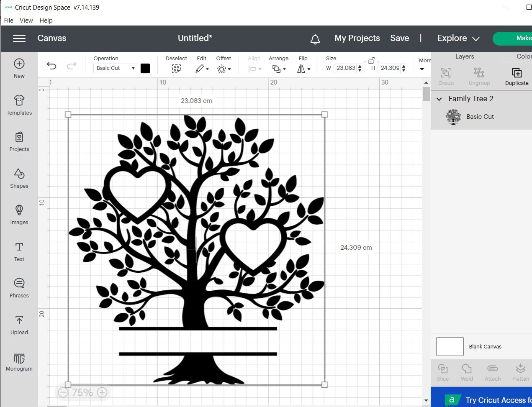The width and height of the screenshot is (532, 407).
Task: Slice the selected shapes
Action: (442, 371)
